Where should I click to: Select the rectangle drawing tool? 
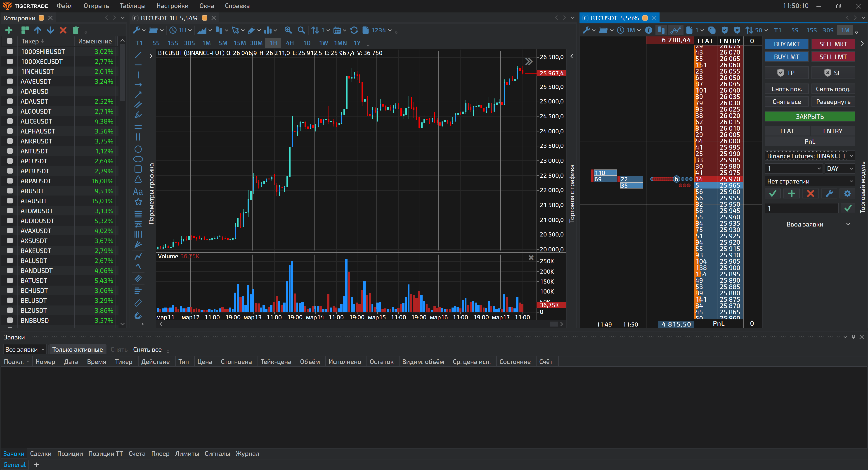click(x=138, y=169)
